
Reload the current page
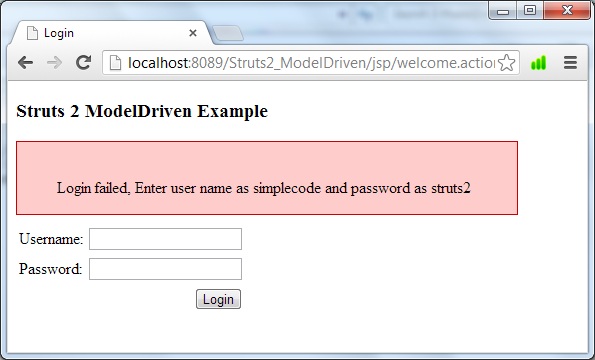(x=83, y=63)
